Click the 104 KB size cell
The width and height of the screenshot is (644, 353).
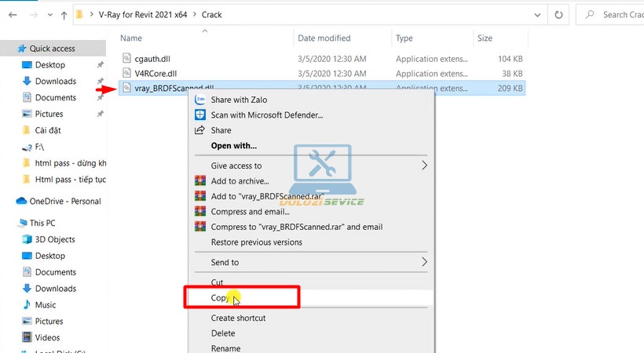(x=510, y=59)
